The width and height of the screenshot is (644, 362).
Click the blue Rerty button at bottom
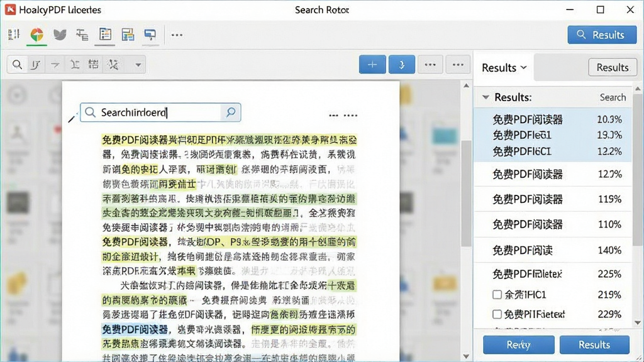point(518,344)
